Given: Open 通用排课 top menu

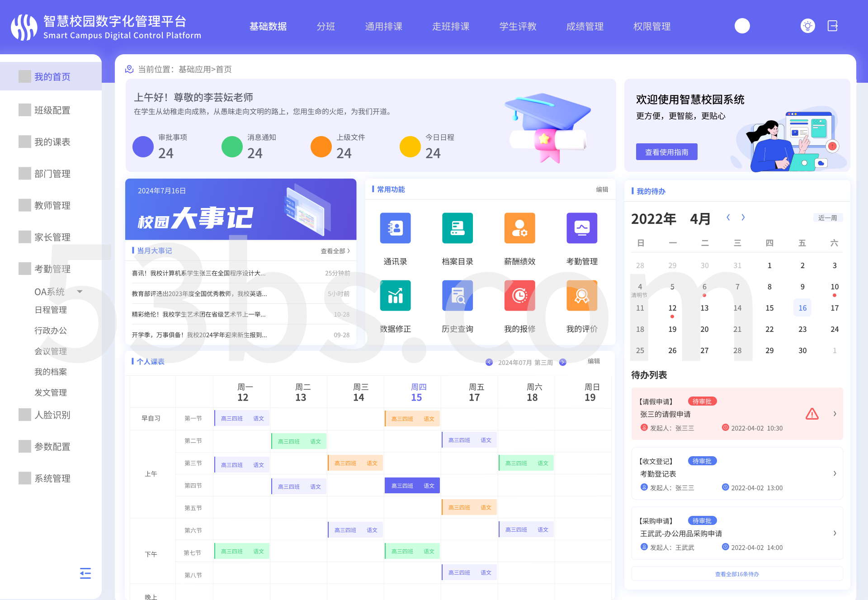Looking at the screenshot, I should coord(383,26).
